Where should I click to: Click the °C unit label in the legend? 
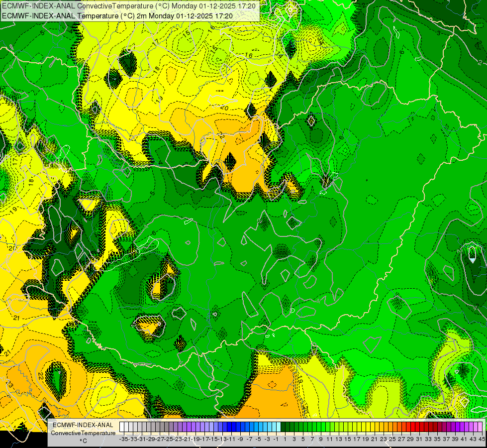tap(83, 441)
